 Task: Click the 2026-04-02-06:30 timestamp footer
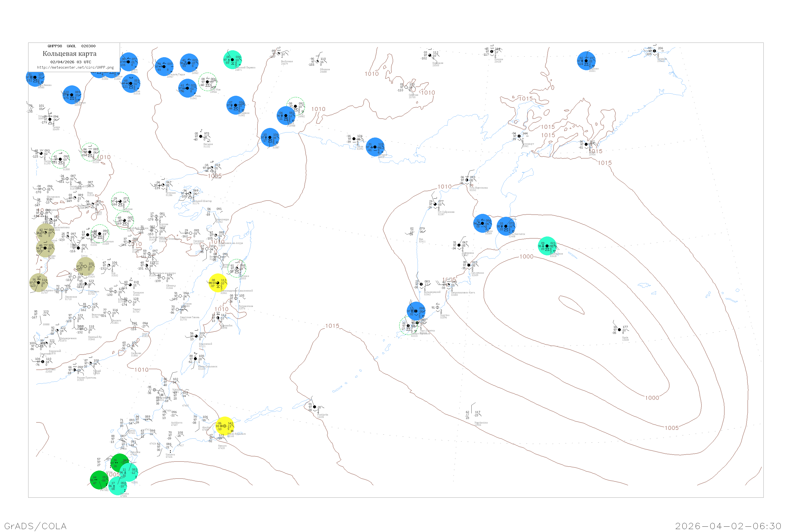(x=728, y=526)
